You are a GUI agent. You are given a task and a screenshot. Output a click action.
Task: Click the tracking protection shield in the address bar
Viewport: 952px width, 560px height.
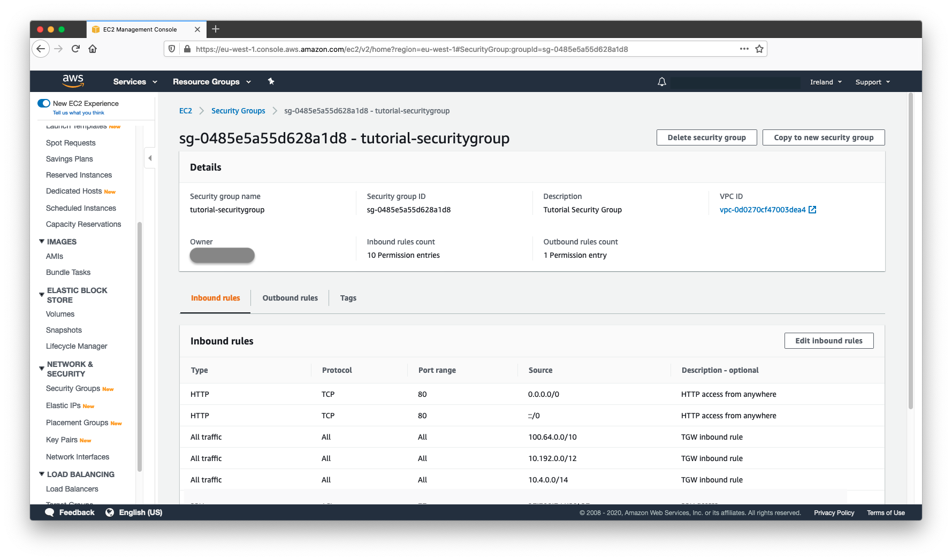171,49
